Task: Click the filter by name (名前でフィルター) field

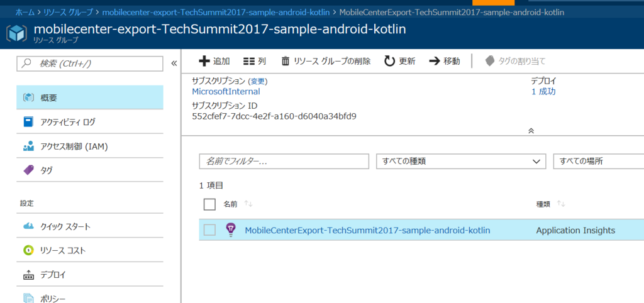Action: point(284,162)
